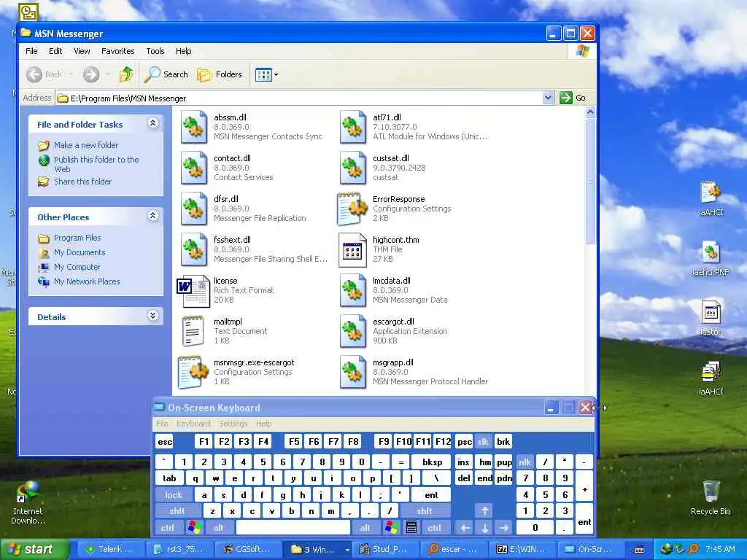This screenshot has width=747, height=560.
Task: Click the file list scroll up arrow
Action: pos(590,112)
